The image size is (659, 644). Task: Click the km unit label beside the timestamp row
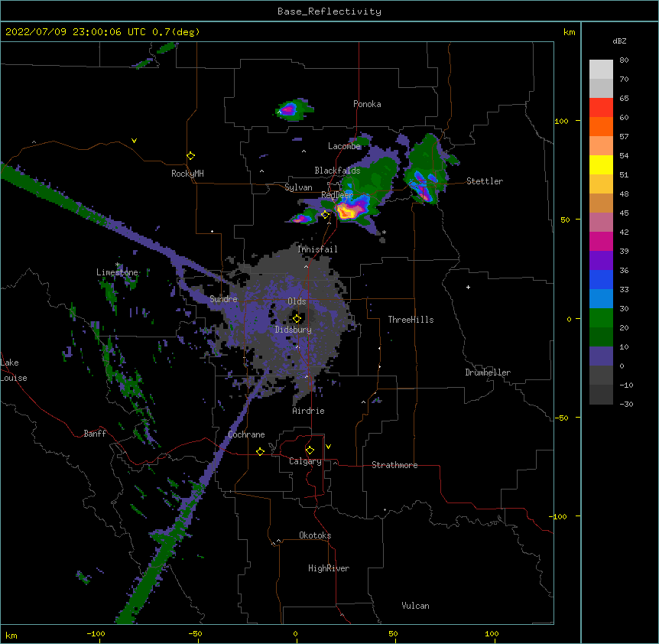click(570, 32)
